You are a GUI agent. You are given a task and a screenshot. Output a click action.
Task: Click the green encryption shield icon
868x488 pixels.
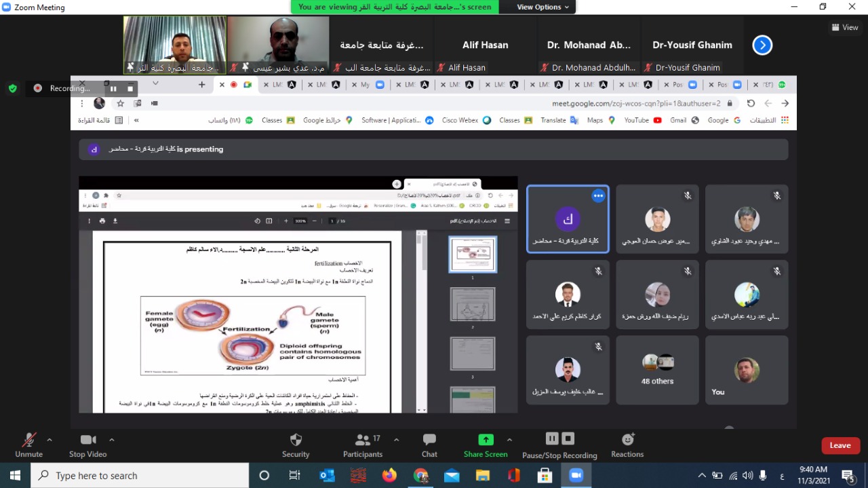pyautogui.click(x=12, y=88)
